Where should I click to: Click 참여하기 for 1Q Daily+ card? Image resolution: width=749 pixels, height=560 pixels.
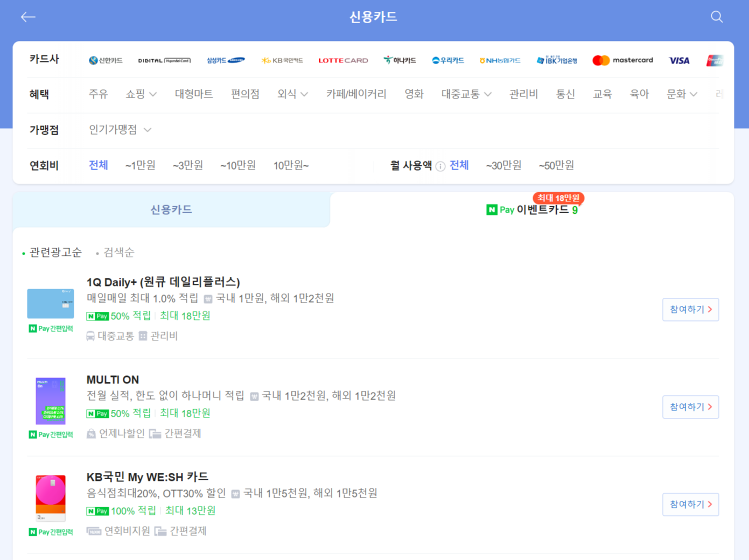(x=691, y=310)
